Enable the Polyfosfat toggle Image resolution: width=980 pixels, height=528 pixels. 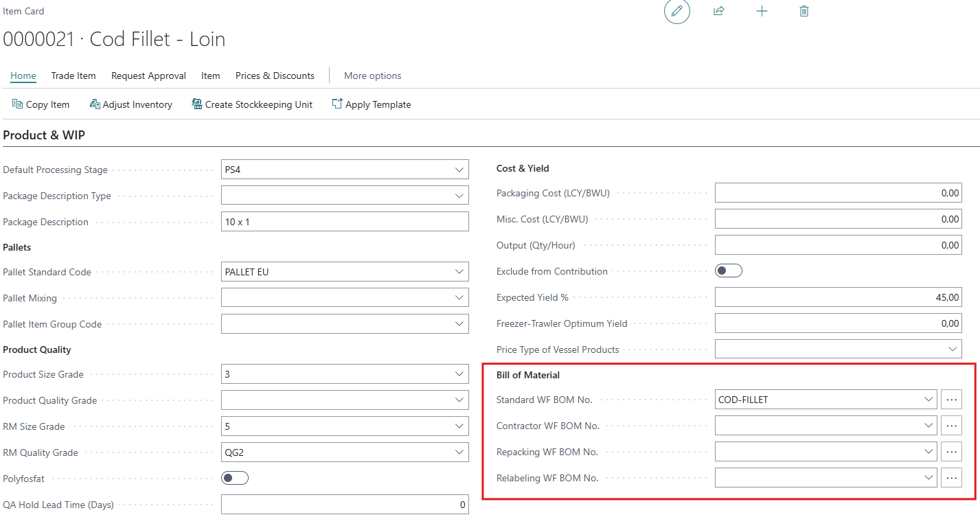pos(235,479)
